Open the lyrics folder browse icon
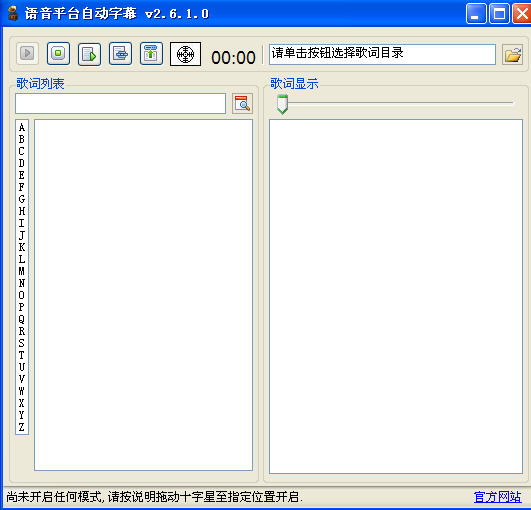The image size is (531, 510). tap(512, 54)
